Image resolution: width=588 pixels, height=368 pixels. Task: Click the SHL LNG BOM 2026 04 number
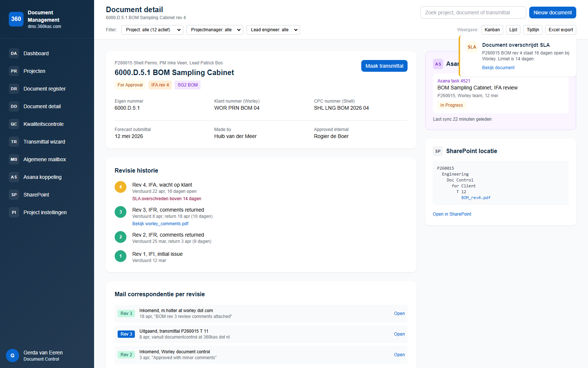(x=341, y=108)
